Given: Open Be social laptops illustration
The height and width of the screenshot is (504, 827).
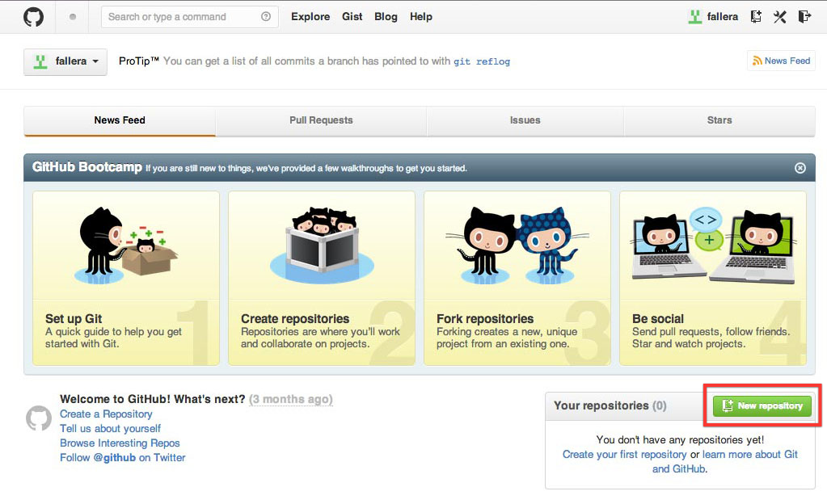Looking at the screenshot, I should tap(713, 246).
